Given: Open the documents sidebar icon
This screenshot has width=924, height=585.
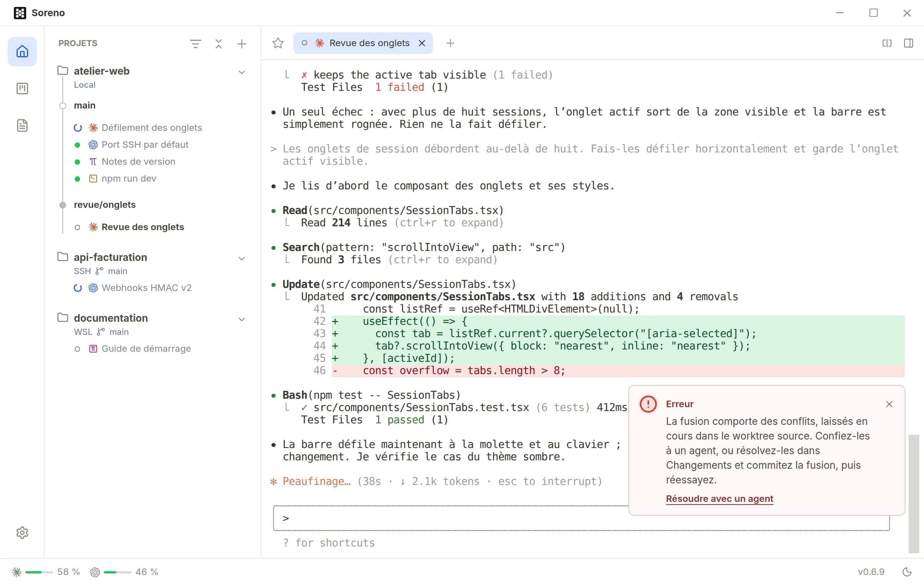Looking at the screenshot, I should click(22, 125).
